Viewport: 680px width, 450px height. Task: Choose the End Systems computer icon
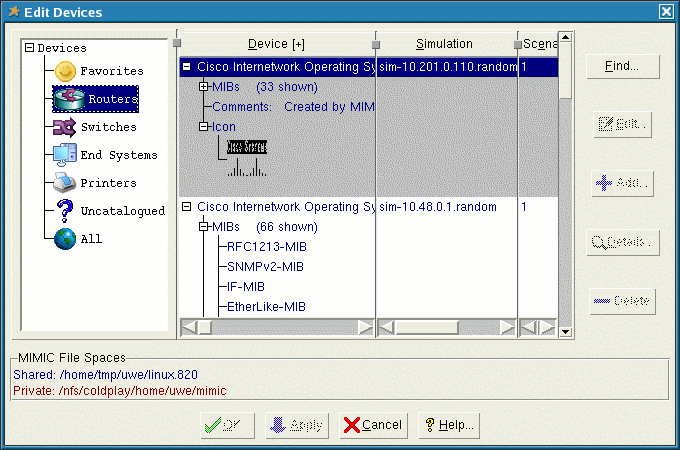(65, 155)
